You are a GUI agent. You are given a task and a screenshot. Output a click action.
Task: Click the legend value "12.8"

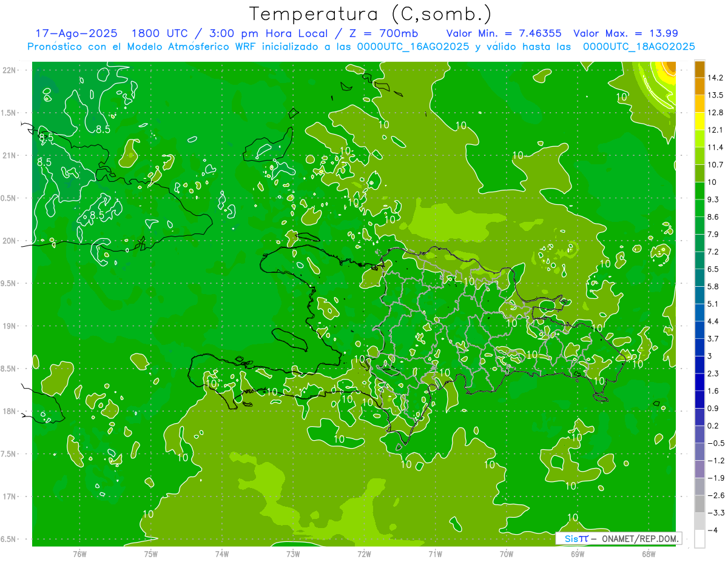click(x=715, y=113)
